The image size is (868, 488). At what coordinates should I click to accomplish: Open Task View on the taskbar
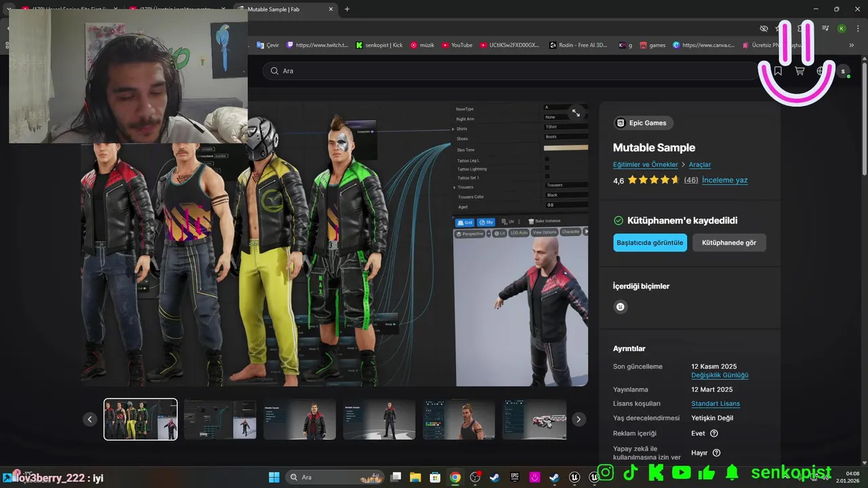click(397, 477)
